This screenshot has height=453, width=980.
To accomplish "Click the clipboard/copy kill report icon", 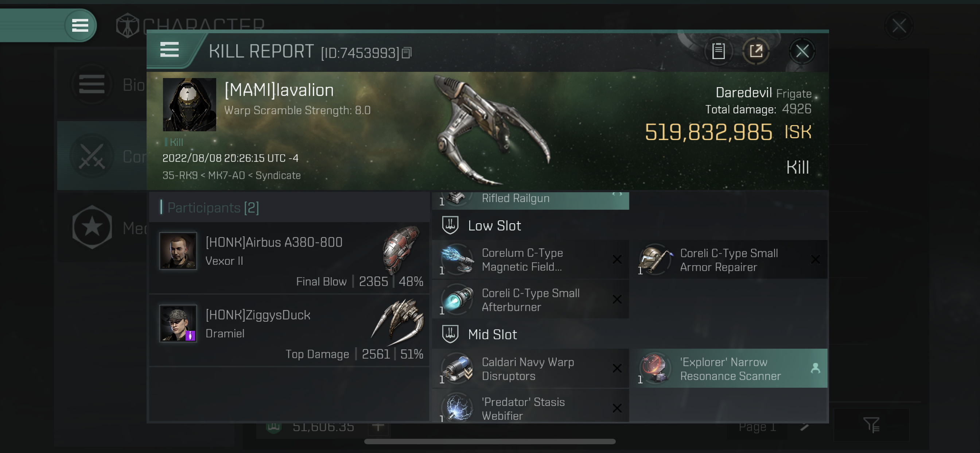I will [x=719, y=51].
